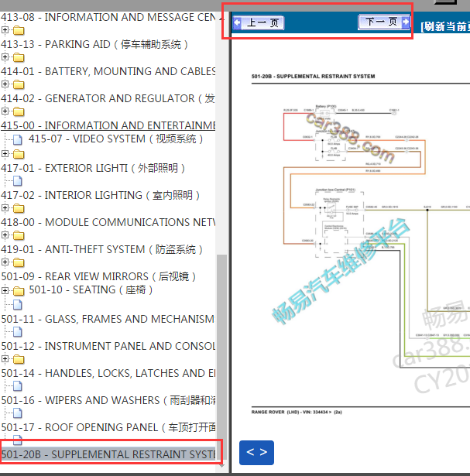Select 501-09 - REAR VIEW MIRRORS entry

98,276
